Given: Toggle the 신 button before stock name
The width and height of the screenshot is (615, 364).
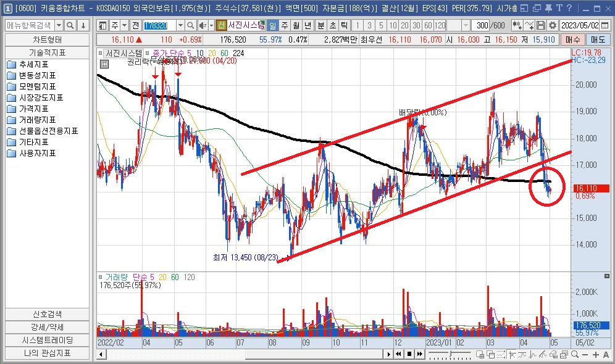Looking at the screenshot, I should pyautogui.click(x=221, y=26).
